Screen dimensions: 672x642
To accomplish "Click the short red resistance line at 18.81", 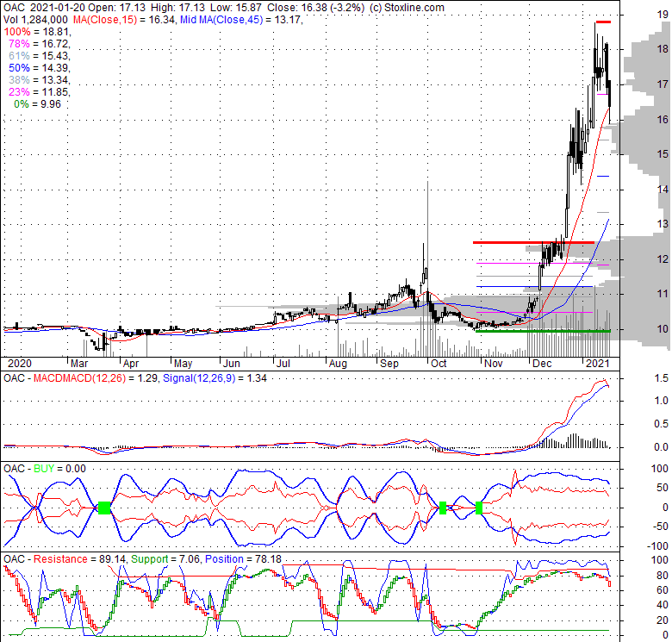I will pyautogui.click(x=604, y=22).
